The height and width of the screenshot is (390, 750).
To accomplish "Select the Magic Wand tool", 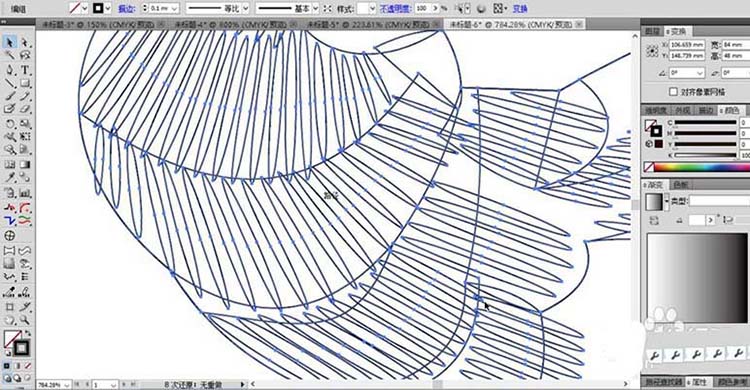I will pos(10,56).
